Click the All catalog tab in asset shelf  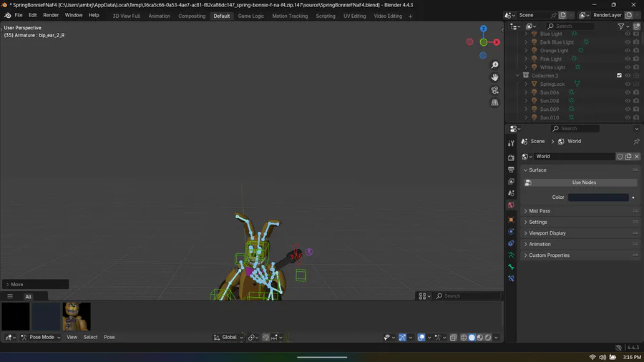[x=28, y=297]
